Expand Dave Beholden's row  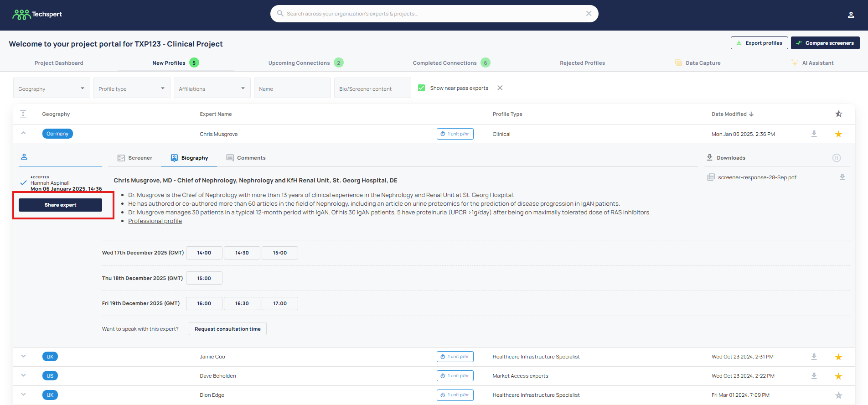(x=23, y=375)
